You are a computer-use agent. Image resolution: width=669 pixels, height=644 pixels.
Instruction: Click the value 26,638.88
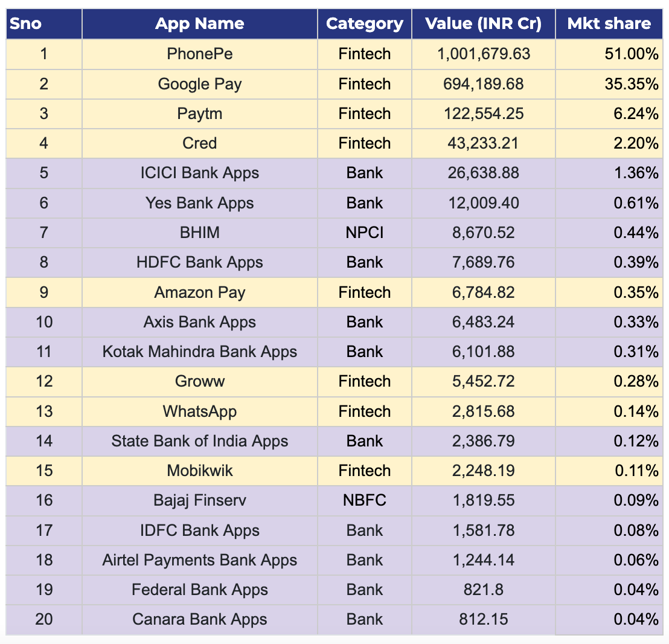pos(484,173)
